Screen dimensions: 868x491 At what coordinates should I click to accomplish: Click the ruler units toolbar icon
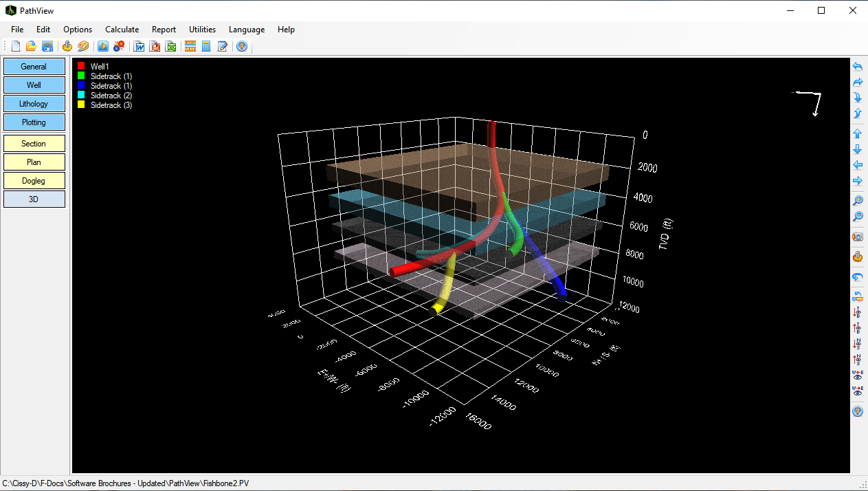click(190, 46)
